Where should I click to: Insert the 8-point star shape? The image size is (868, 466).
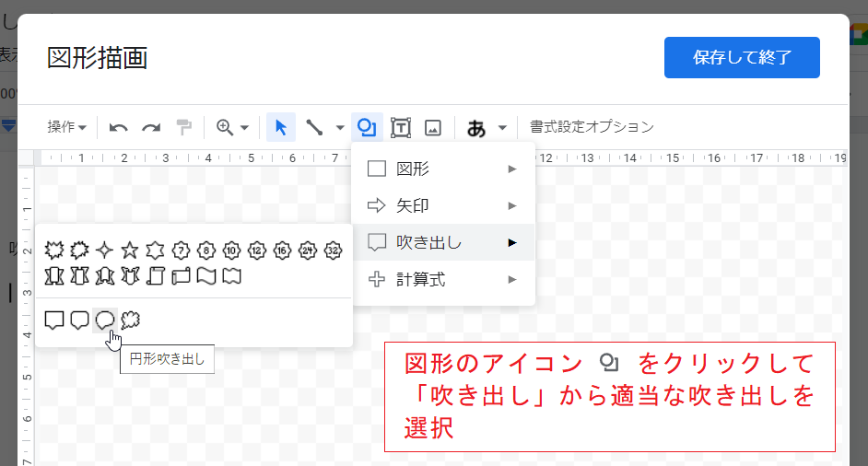pyautogui.click(x=205, y=250)
